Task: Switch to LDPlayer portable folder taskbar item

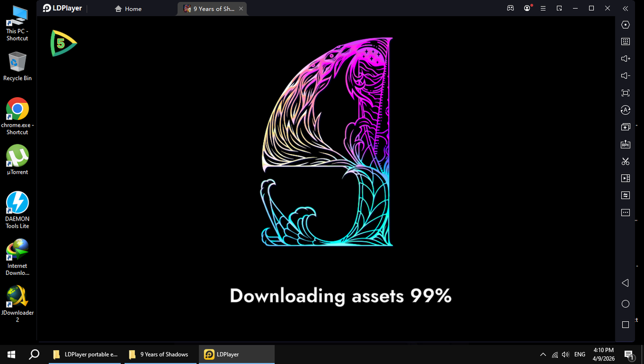Action: [85, 354]
